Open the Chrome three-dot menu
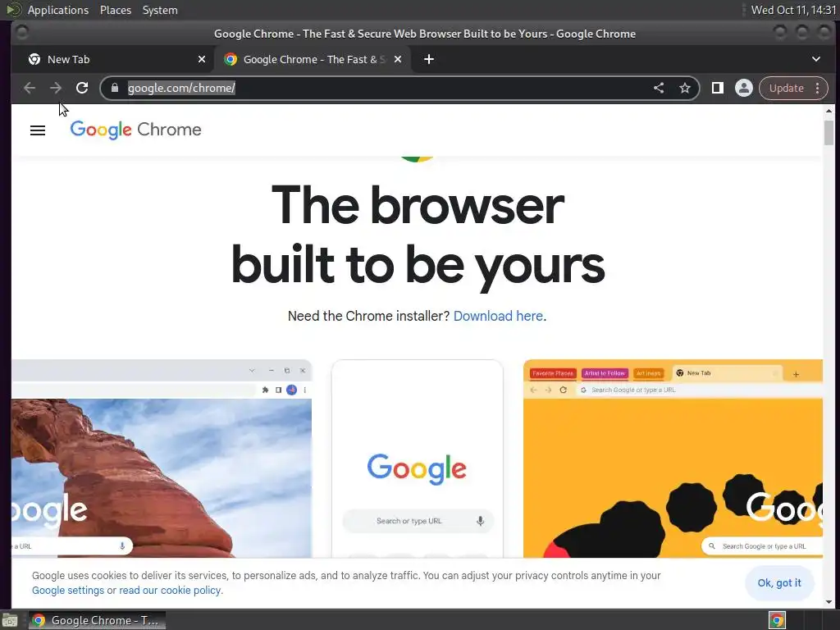This screenshot has width=840, height=630. (x=818, y=88)
